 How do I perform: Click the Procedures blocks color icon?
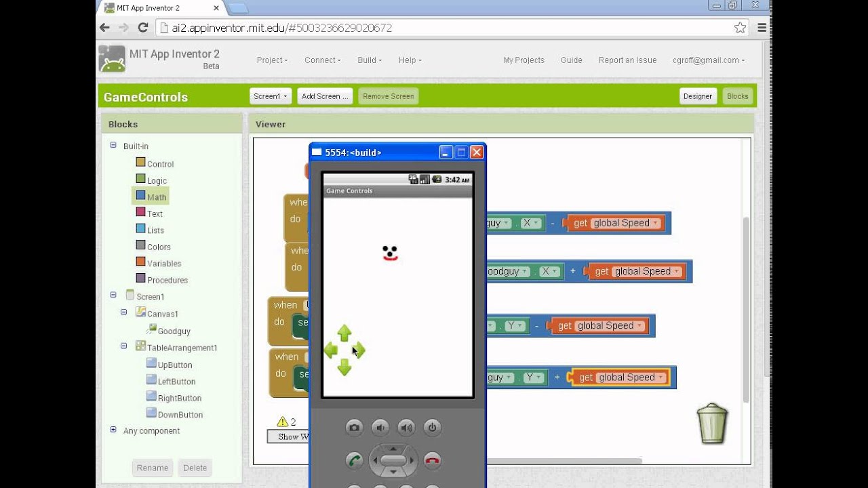point(140,279)
